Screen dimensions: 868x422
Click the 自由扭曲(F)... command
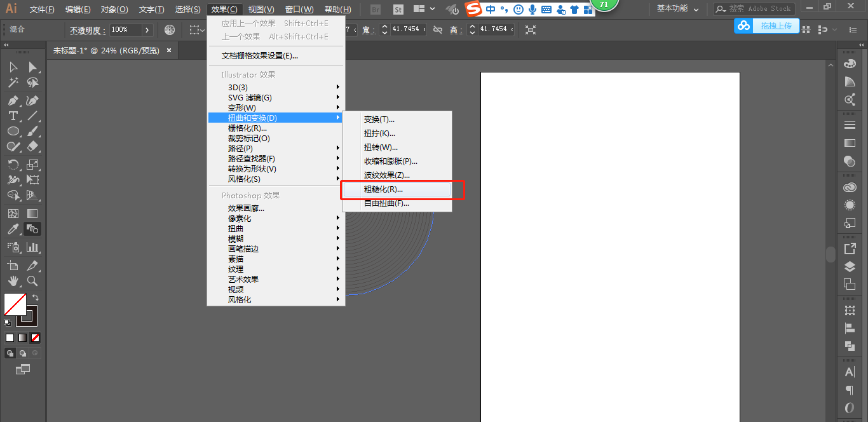[x=397, y=203]
